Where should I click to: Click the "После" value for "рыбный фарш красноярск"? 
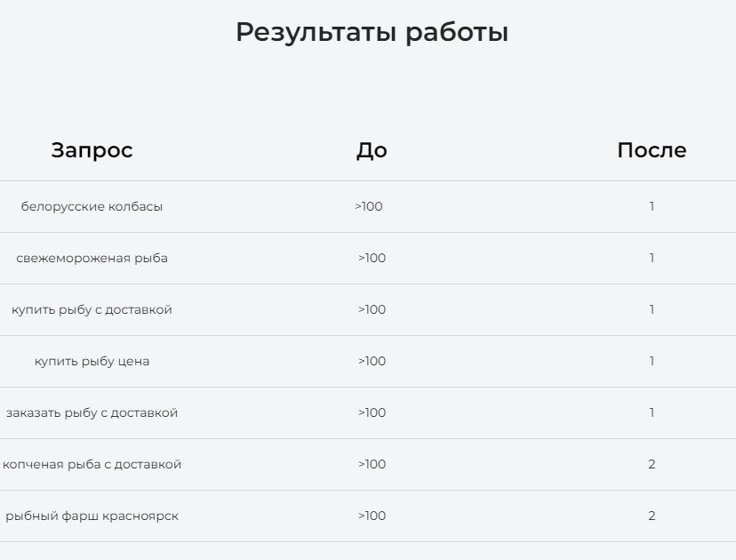coord(652,516)
